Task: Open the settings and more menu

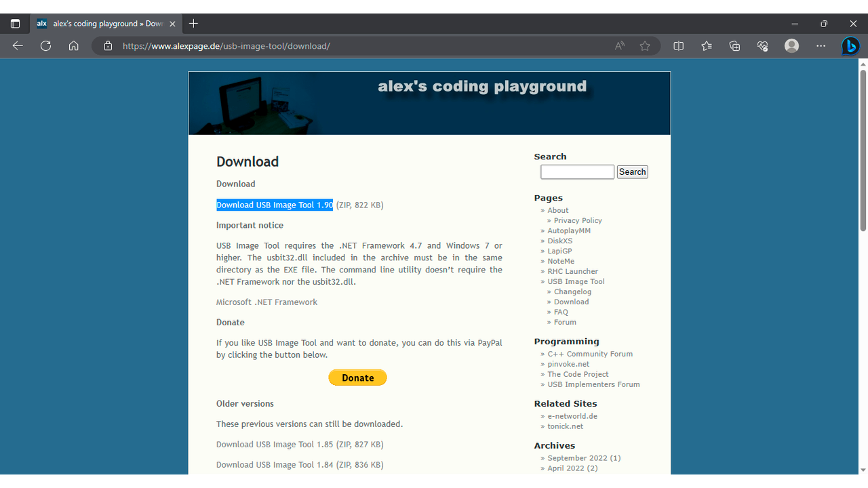Action: click(821, 46)
